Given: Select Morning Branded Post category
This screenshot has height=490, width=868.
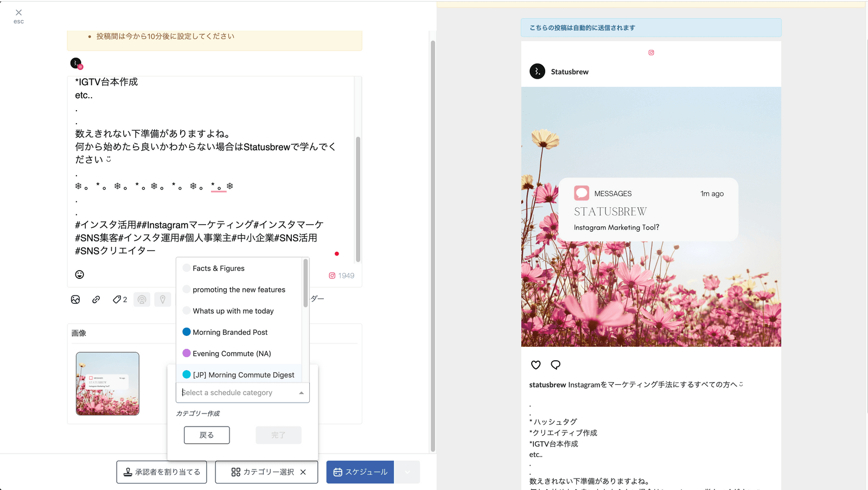Looking at the screenshot, I should [x=230, y=332].
